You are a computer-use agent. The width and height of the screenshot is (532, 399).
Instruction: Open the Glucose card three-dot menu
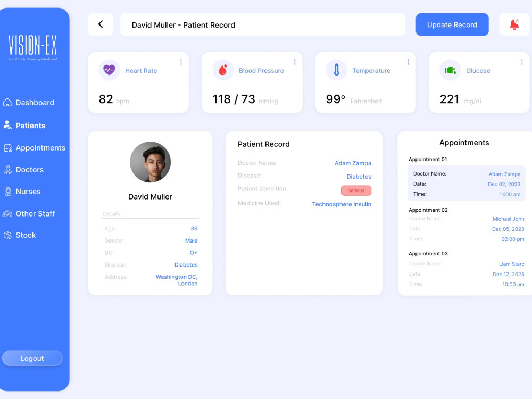point(522,62)
